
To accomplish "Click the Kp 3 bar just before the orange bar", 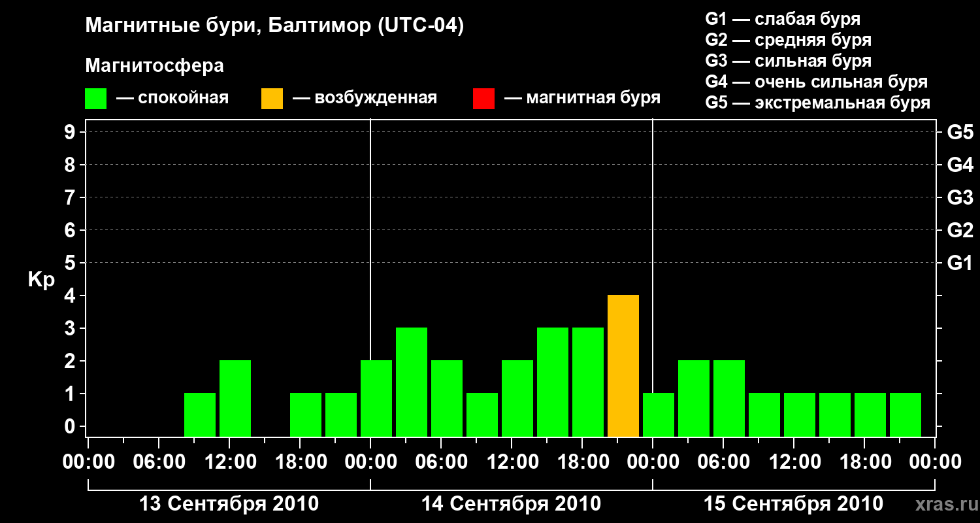I will [x=588, y=382].
